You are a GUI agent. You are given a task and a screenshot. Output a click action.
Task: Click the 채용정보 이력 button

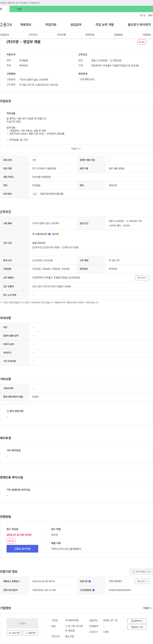[137, 627]
